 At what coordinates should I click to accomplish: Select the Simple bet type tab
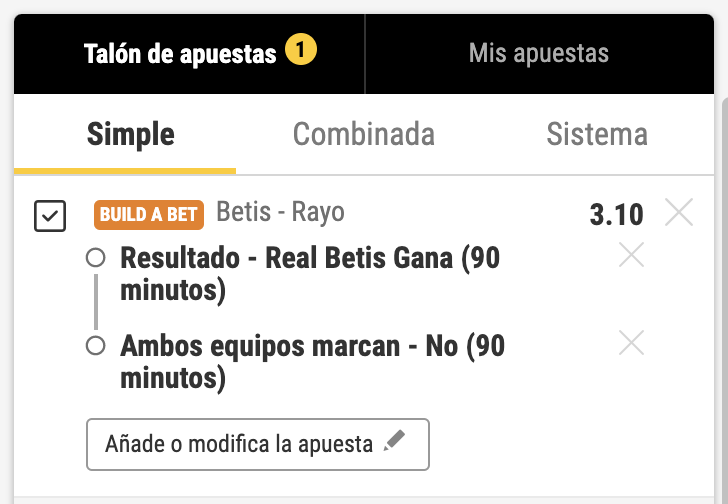(x=131, y=134)
